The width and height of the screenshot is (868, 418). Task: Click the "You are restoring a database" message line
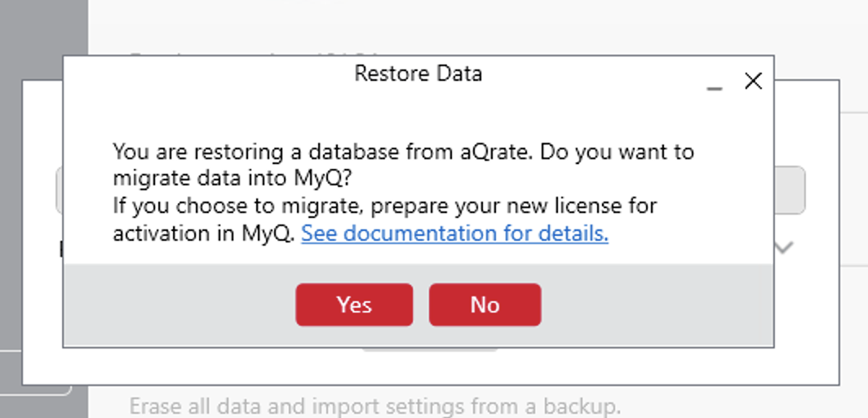pos(403,152)
